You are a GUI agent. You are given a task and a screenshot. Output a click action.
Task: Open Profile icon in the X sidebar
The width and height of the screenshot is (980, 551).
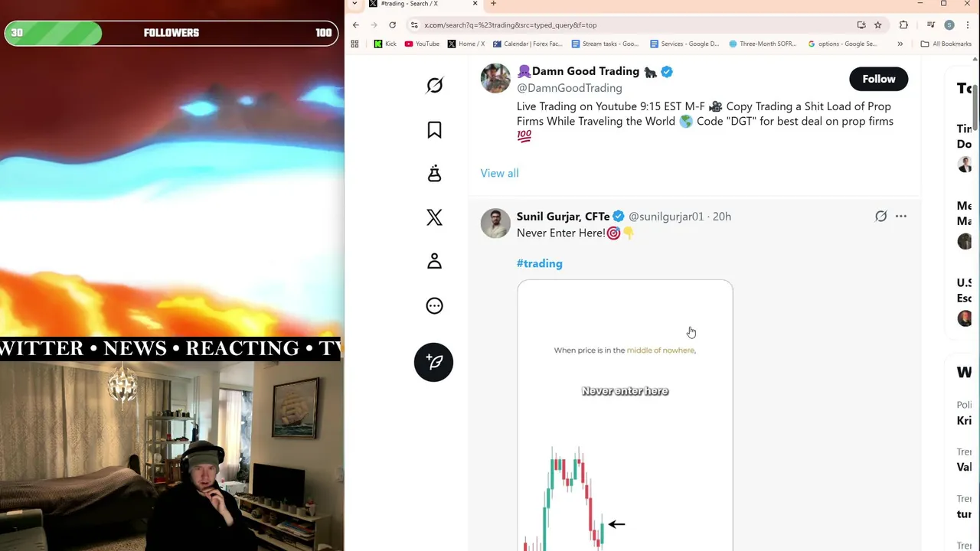[434, 262]
